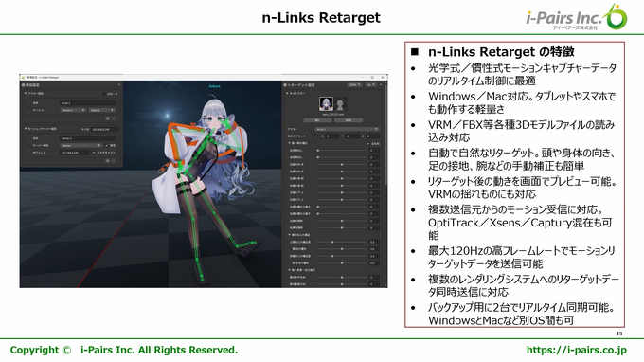Click the first slider in the 腕のねじれ補正 section

(342, 242)
